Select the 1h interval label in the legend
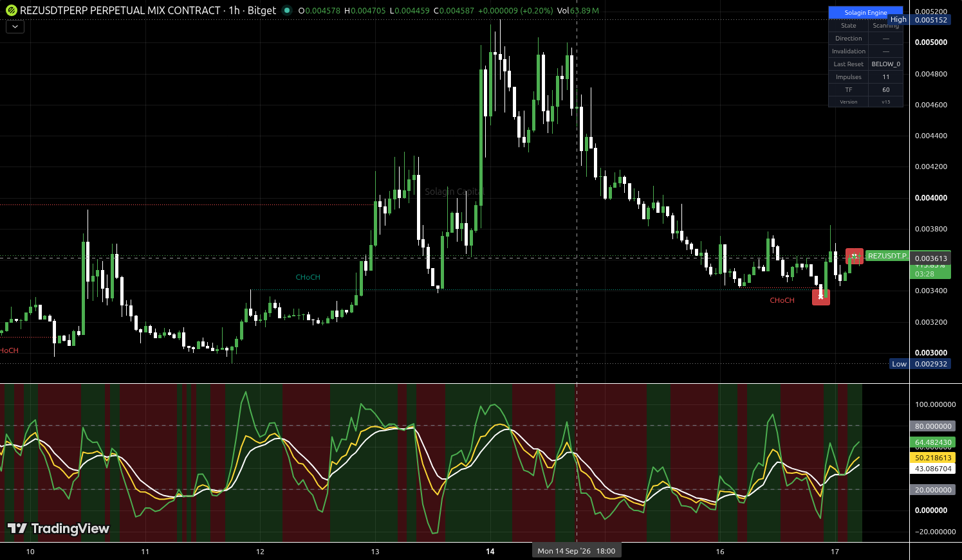 point(234,10)
